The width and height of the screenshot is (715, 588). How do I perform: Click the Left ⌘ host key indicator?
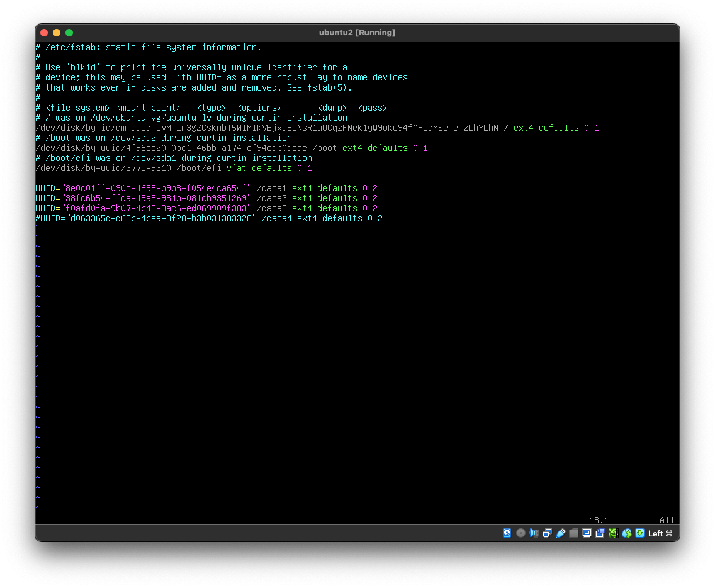tap(660, 533)
